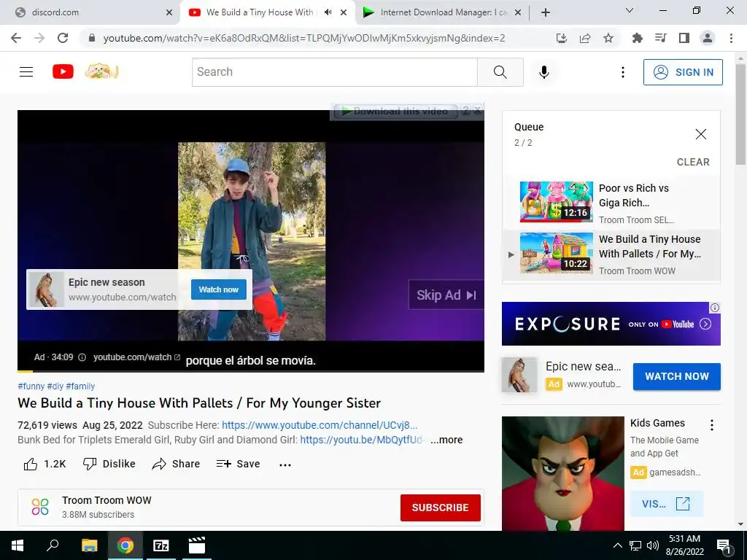Reload the current page
The image size is (747, 560).
coord(63,38)
